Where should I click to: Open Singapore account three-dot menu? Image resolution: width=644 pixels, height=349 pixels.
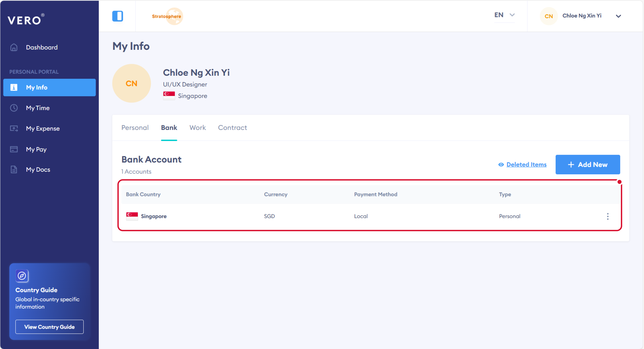click(x=607, y=216)
